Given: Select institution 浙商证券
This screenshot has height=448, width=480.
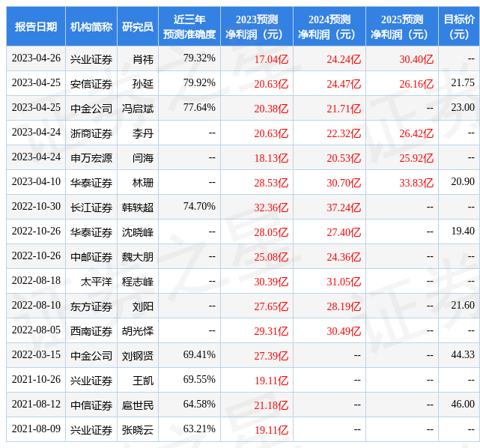Looking at the screenshot, I should (91, 133).
